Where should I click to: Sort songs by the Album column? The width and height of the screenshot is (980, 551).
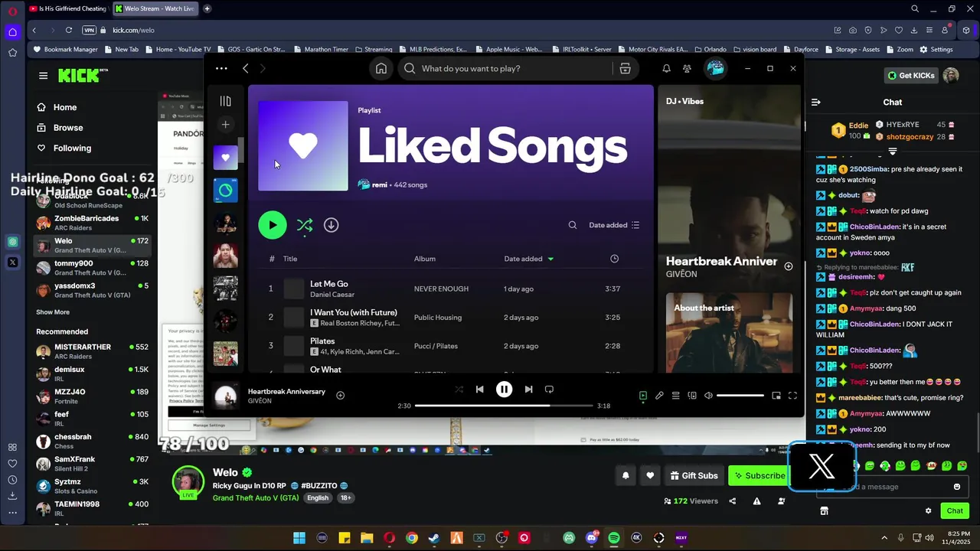425,259
